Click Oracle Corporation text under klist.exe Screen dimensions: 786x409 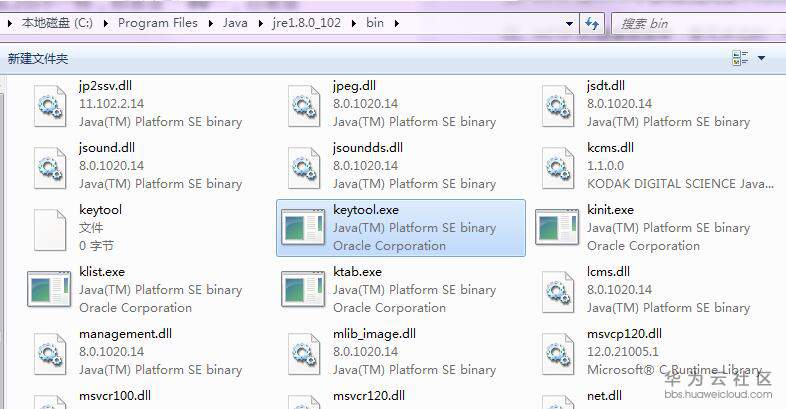tap(135, 308)
